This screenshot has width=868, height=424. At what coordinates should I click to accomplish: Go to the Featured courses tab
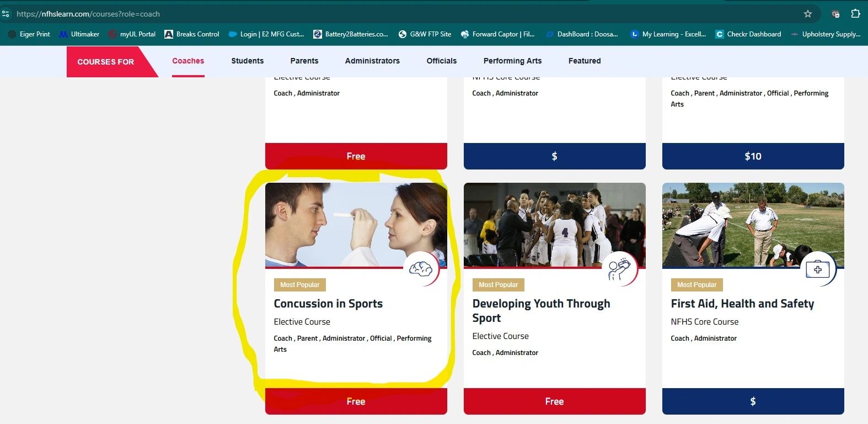(585, 61)
